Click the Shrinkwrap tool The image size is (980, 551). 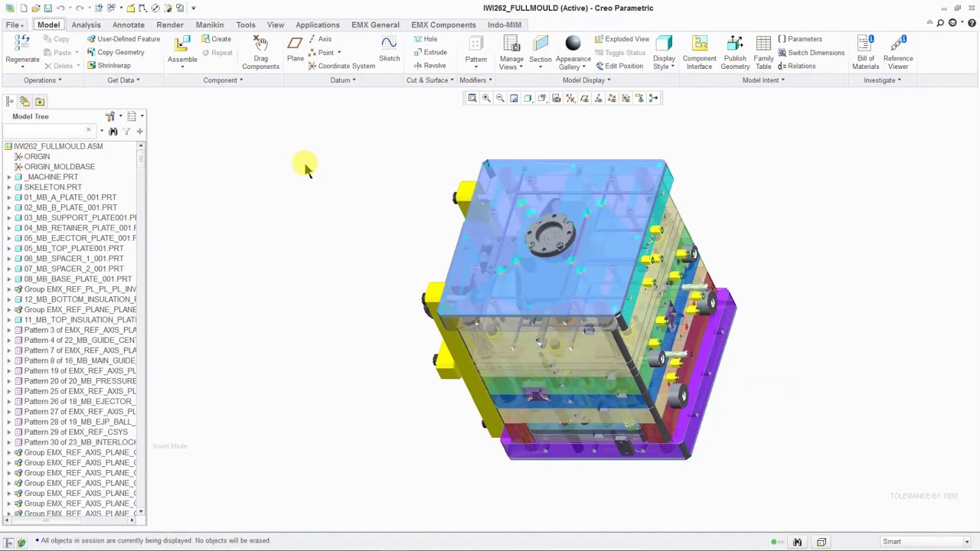click(109, 66)
